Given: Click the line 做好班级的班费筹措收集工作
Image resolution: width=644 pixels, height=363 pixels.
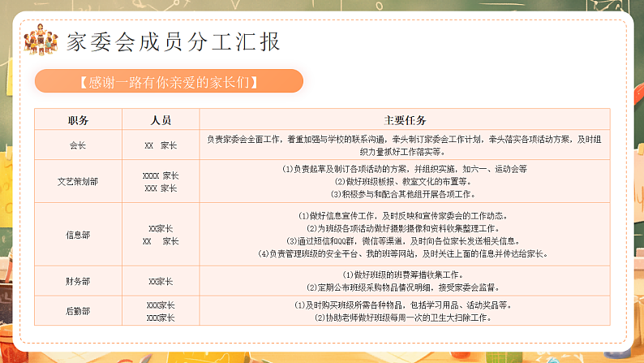Looking at the screenshot, I should coord(403,274).
